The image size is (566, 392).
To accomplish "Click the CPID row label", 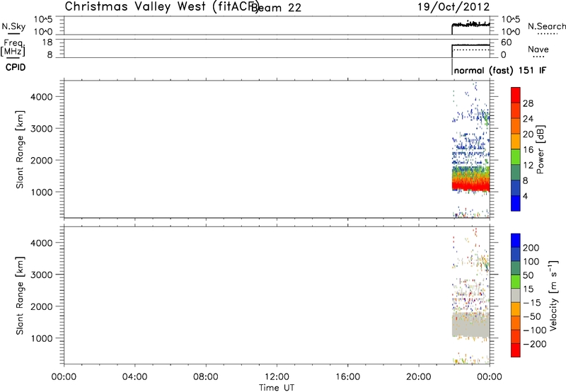I will 16,67.
